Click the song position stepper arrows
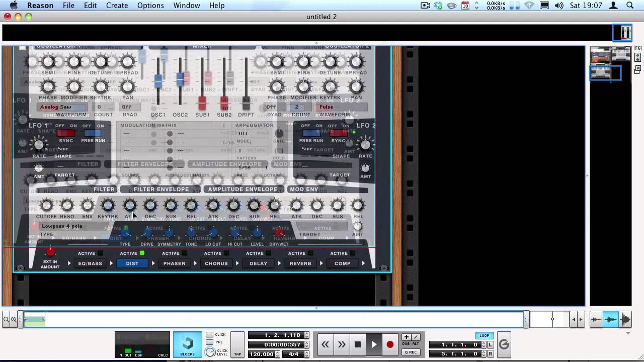The image size is (644, 362). click(306, 335)
